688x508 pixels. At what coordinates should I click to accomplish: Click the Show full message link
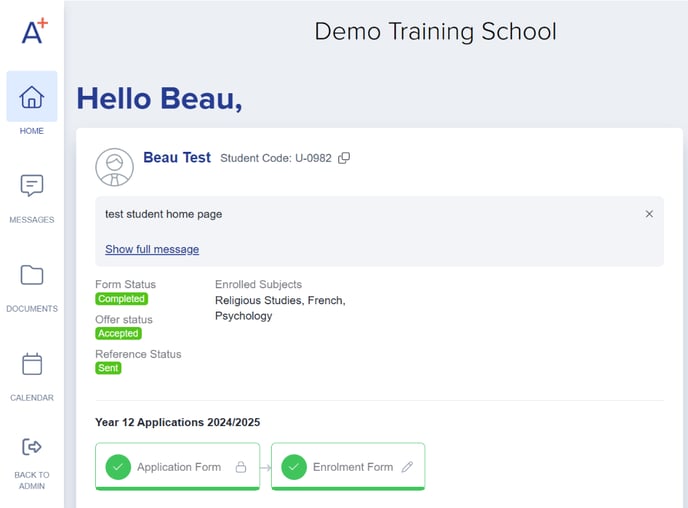[152, 249]
